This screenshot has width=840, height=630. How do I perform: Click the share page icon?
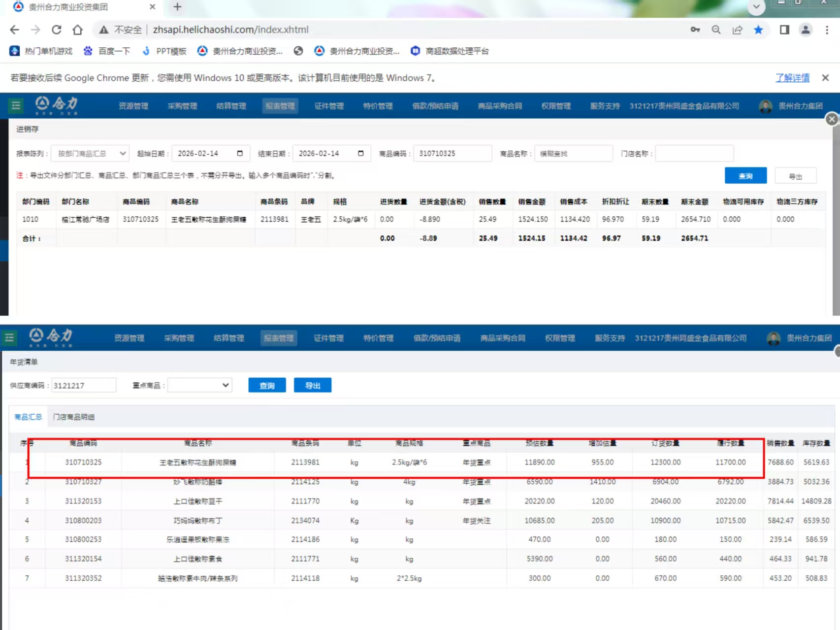point(737,30)
